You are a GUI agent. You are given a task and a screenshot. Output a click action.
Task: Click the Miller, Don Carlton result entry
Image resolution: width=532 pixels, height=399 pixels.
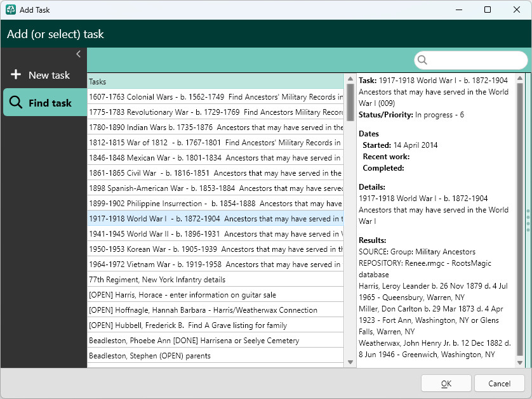pos(431,320)
